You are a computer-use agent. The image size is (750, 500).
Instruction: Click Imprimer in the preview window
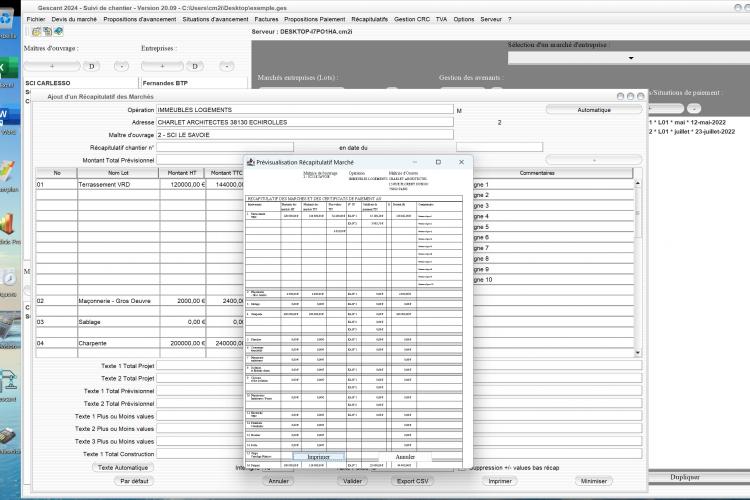318,457
